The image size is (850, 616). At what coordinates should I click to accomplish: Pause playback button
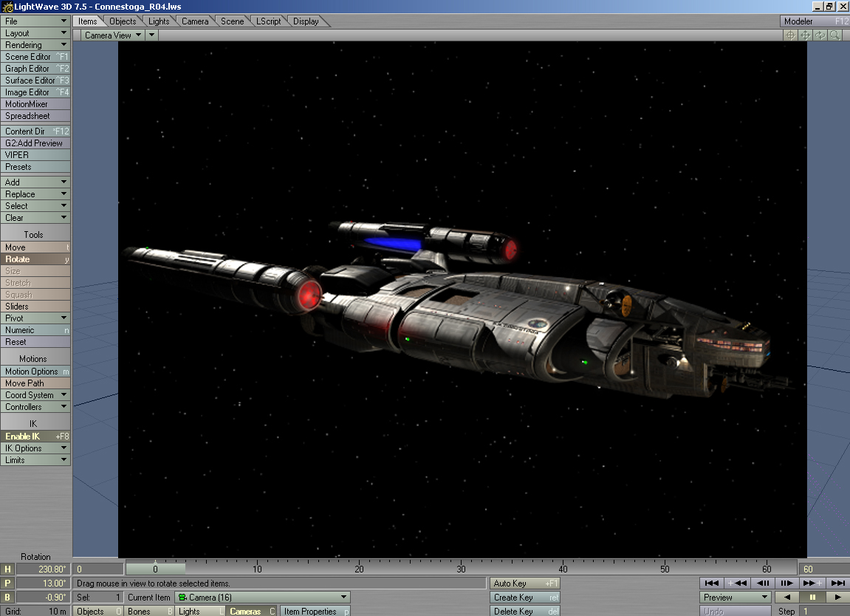[x=812, y=597]
